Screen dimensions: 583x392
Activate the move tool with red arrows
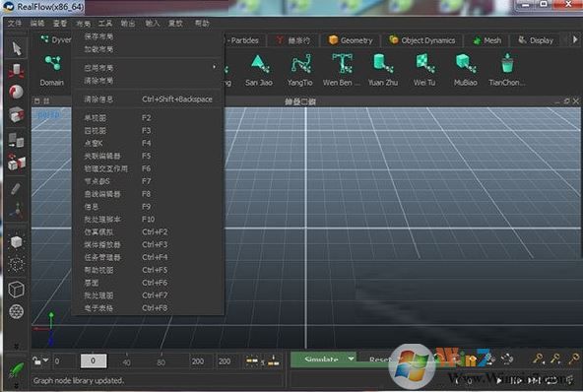[16, 71]
